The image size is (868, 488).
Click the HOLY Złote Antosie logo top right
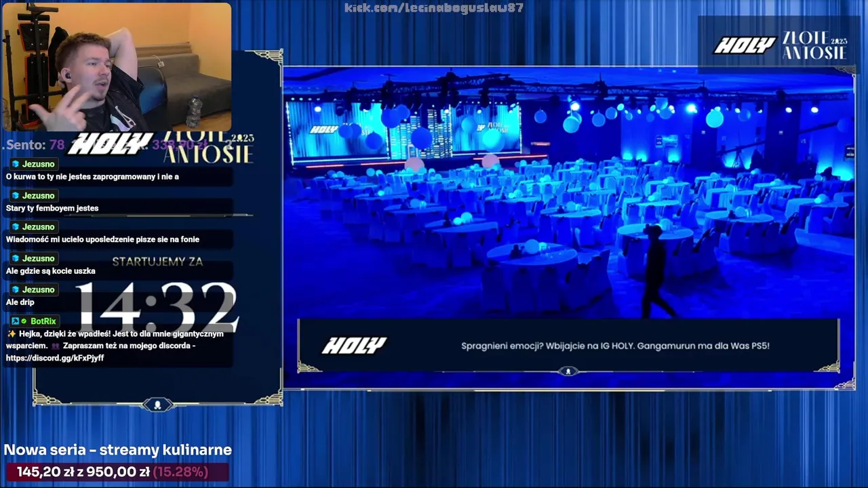point(780,45)
